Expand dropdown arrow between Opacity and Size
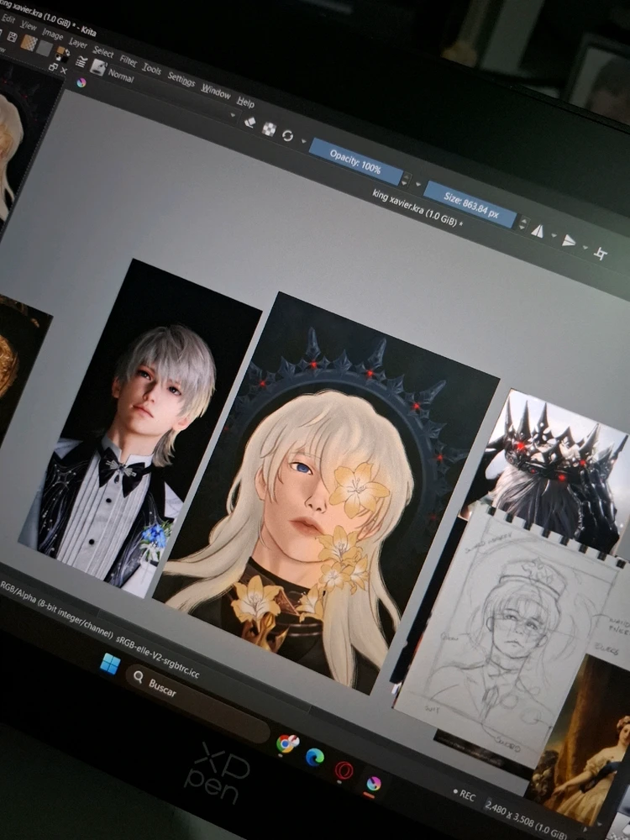The image size is (630, 840). point(417,184)
